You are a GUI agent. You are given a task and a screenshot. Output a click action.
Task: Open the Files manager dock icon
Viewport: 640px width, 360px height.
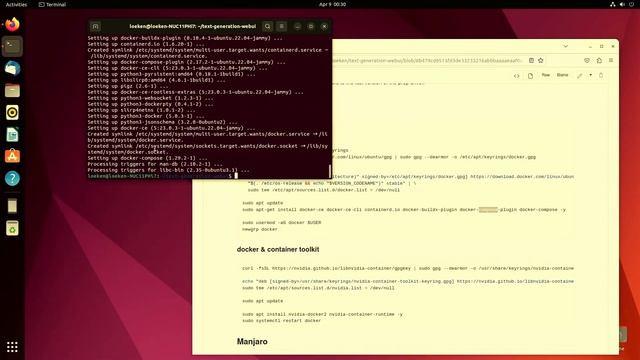coord(12,90)
